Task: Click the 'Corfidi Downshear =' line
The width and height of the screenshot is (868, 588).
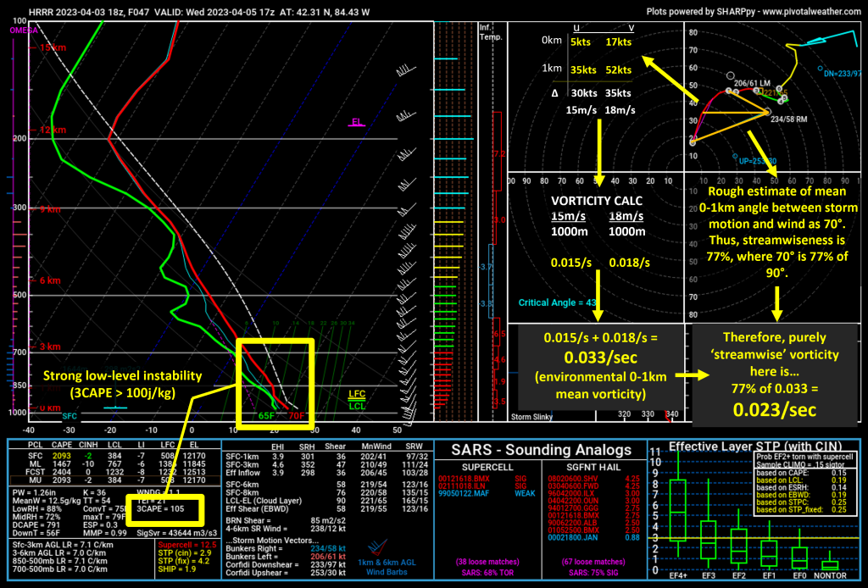Action: click(x=286, y=565)
